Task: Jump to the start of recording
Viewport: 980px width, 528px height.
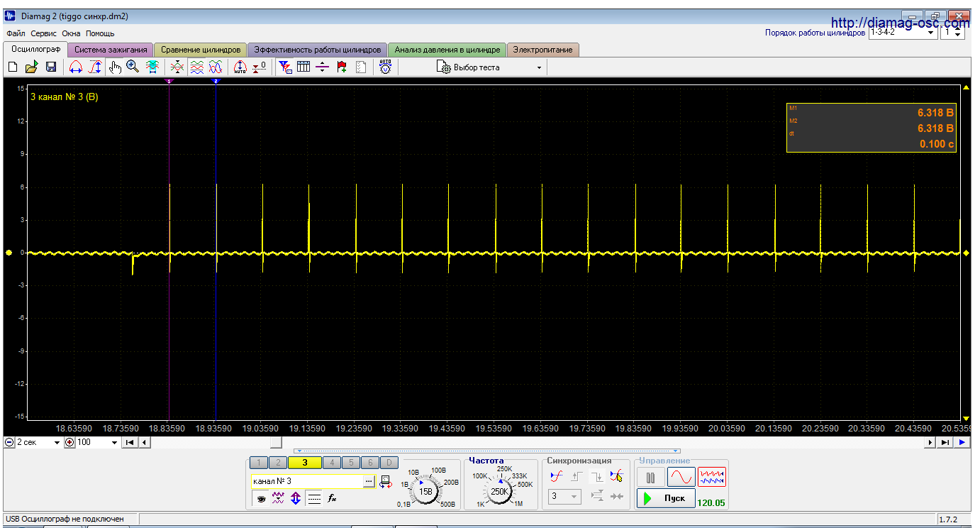Action: point(130,442)
